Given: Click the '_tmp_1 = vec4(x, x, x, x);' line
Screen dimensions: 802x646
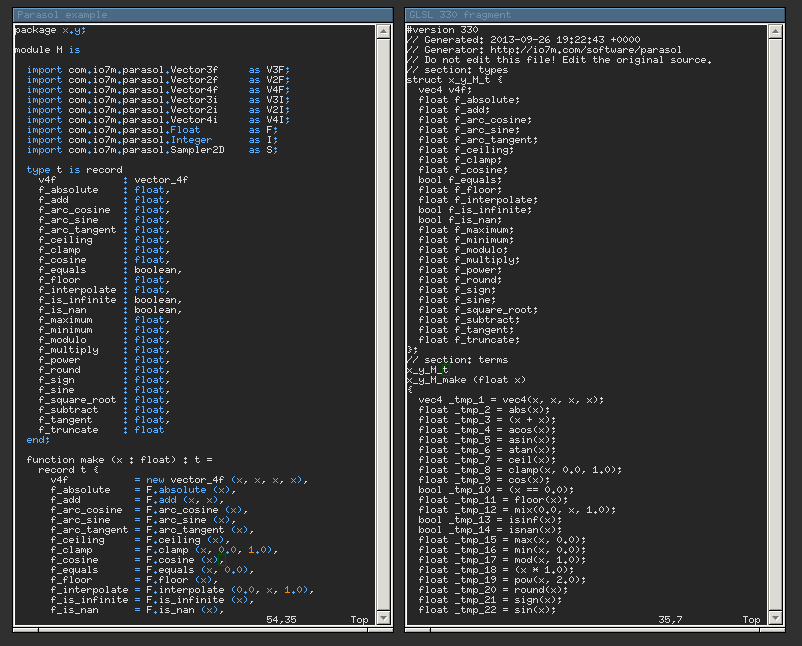Looking at the screenshot, I should tap(511, 400).
